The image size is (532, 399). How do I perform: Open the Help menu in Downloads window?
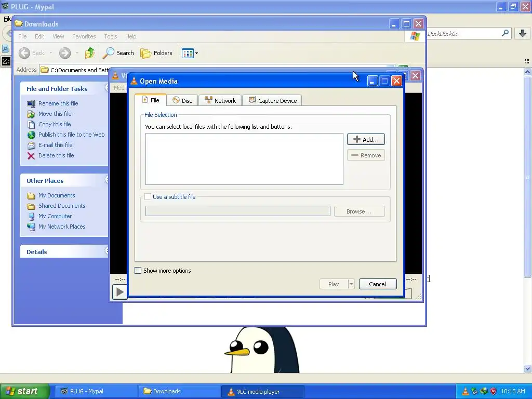pyautogui.click(x=130, y=36)
